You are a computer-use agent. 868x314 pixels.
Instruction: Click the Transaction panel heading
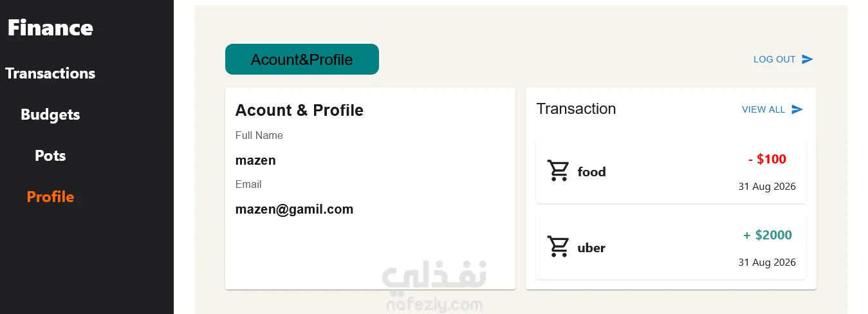click(576, 109)
